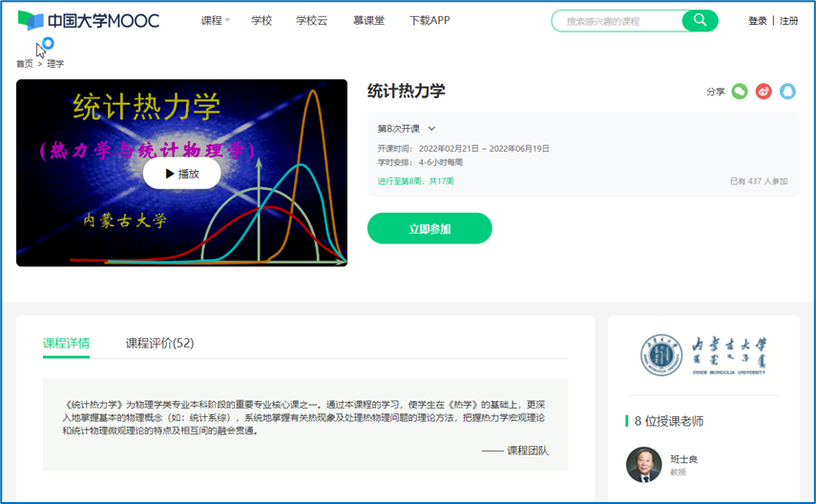Viewport: 816px width, 504px height.
Task: Expand the 第8次开课 session selector
Action: coord(407,129)
